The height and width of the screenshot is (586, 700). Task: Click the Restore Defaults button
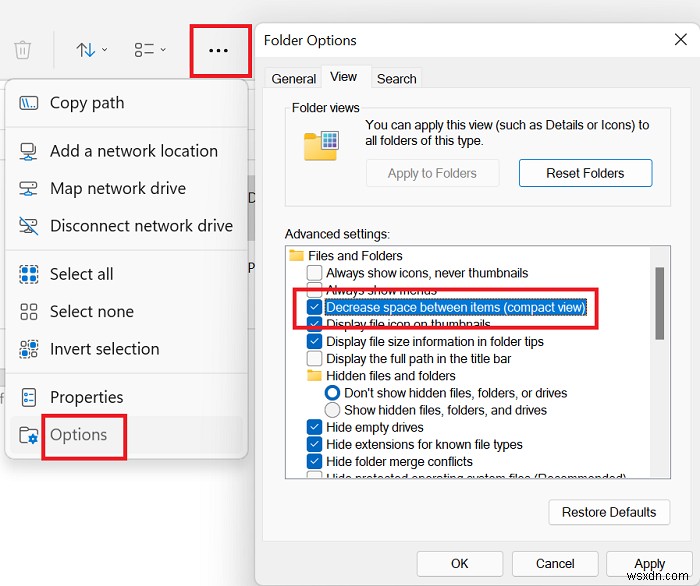click(609, 512)
